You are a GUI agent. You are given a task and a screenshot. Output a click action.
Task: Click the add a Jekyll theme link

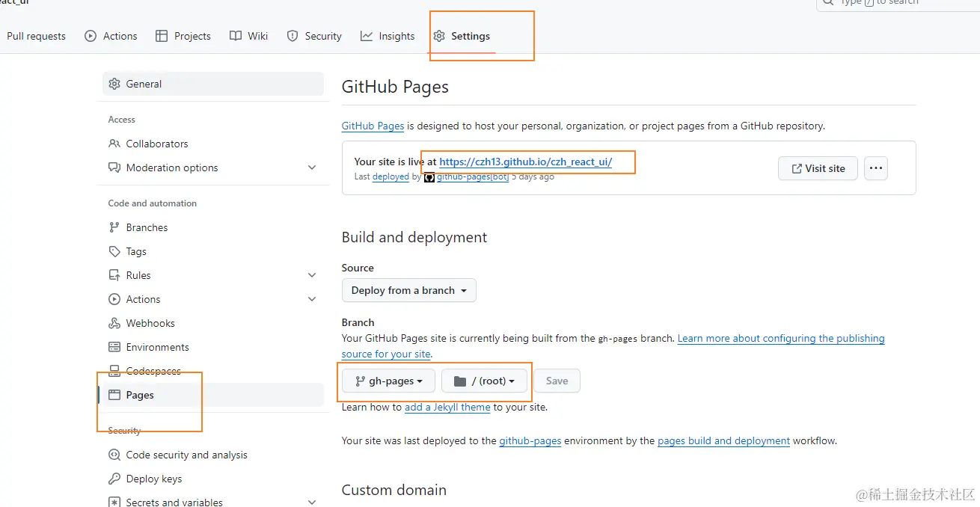coord(447,408)
